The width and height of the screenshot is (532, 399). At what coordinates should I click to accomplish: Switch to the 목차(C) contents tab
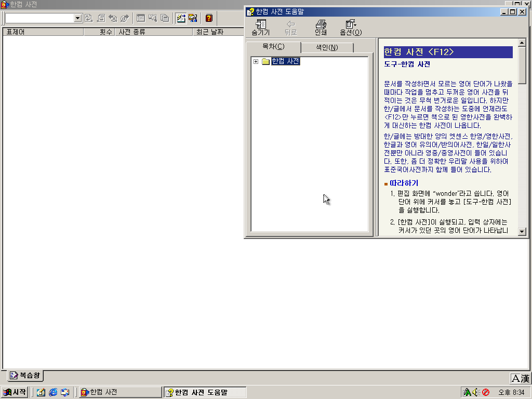click(273, 46)
